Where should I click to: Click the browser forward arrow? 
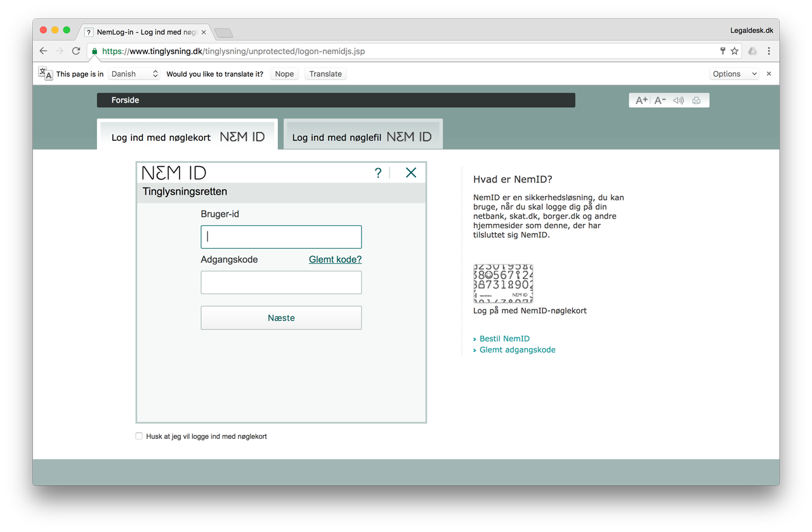[x=60, y=51]
